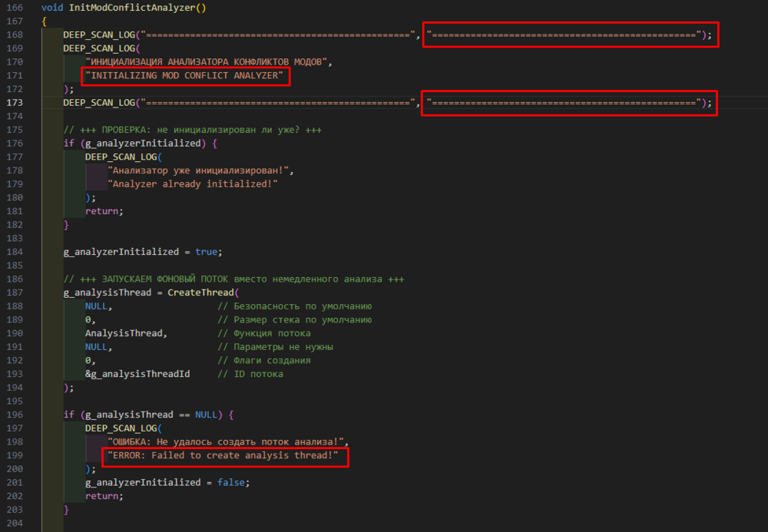The image size is (768, 532).
Task: Click the true keyword on line 184
Action: 207,252
